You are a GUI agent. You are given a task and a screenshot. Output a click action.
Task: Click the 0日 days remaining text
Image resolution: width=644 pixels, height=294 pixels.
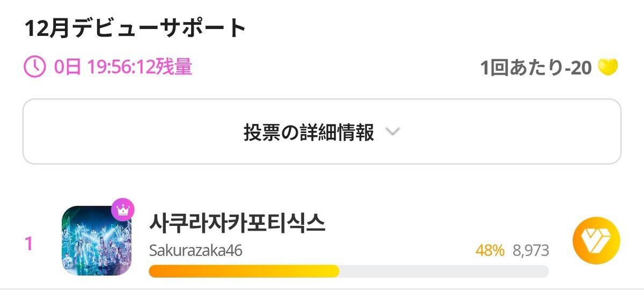[67, 68]
